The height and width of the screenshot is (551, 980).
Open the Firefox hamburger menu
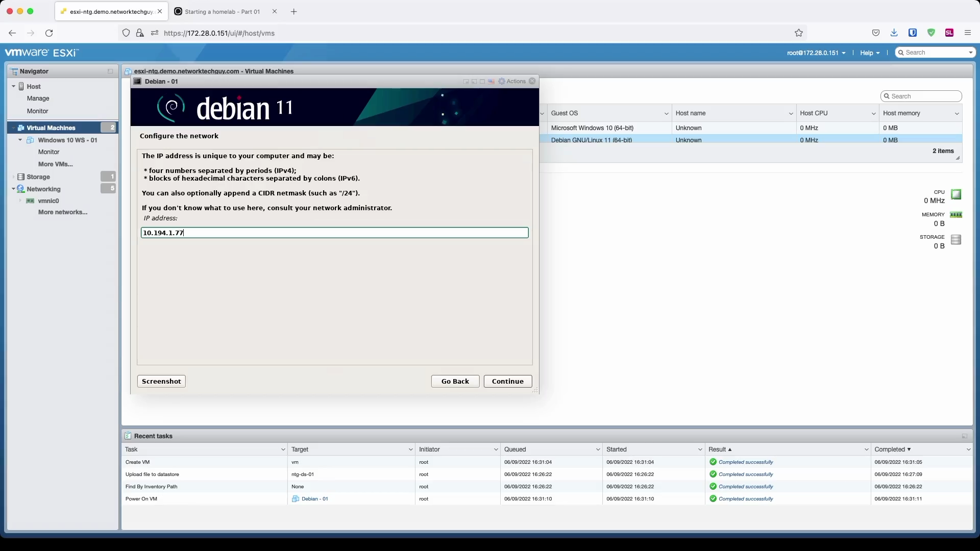(968, 33)
